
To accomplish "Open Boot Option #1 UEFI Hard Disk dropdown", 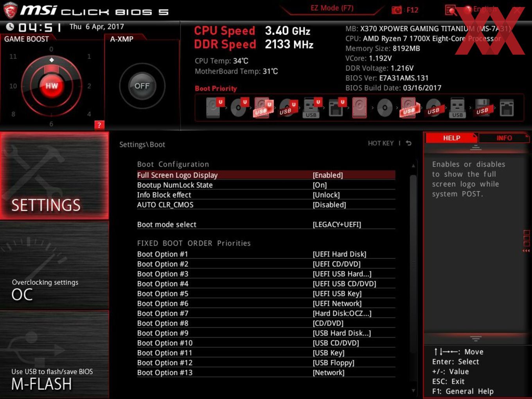I will (x=340, y=254).
